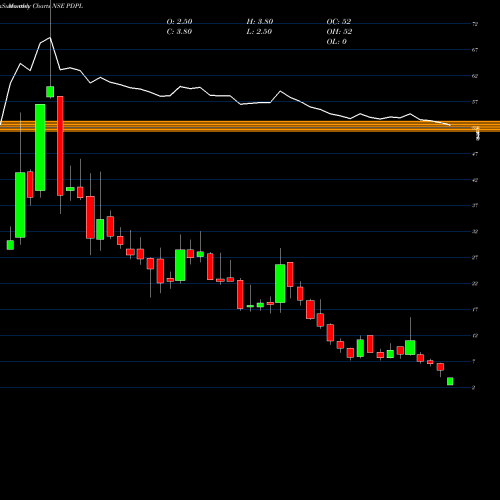Click the high value 'H: 3.80'
The image size is (500, 500).
point(260,21)
